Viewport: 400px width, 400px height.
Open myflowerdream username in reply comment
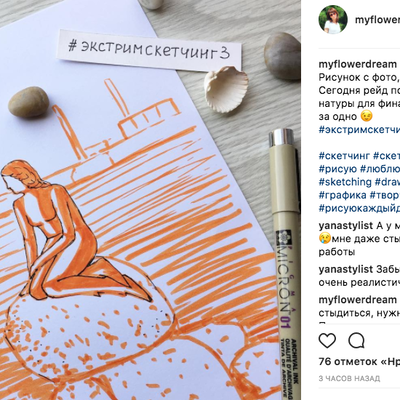click(358, 300)
